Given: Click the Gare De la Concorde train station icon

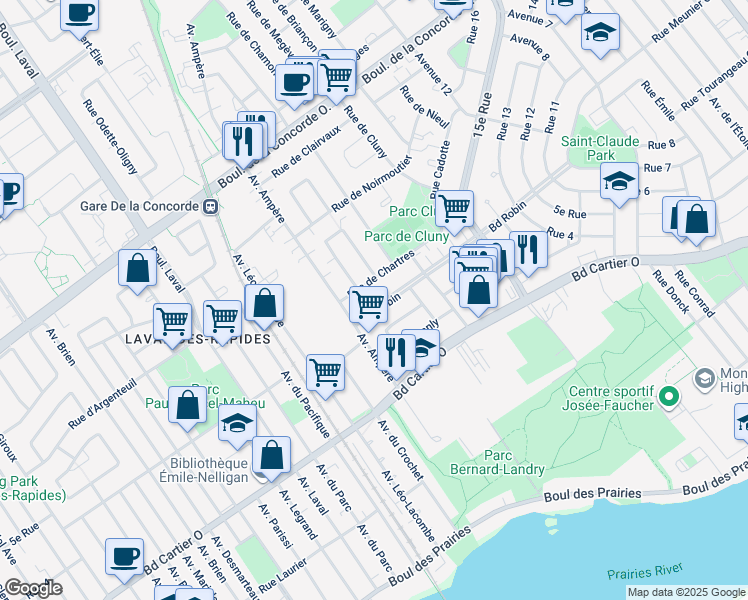Looking at the screenshot, I should [x=210, y=207].
